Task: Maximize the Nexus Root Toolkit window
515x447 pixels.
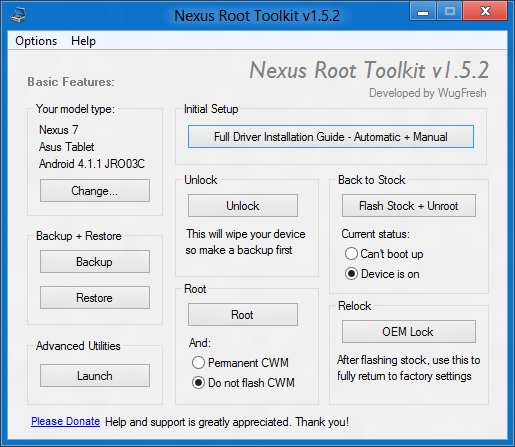Action: tap(449, 12)
